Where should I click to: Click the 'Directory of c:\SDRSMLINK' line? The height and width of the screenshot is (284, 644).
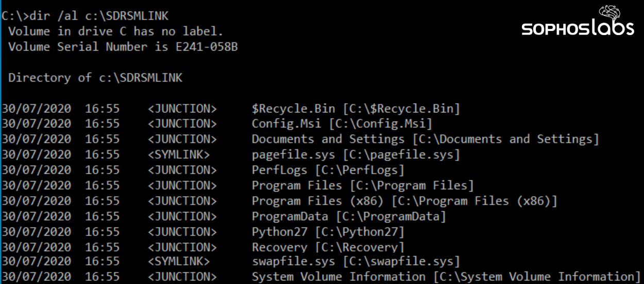pyautogui.click(x=95, y=78)
